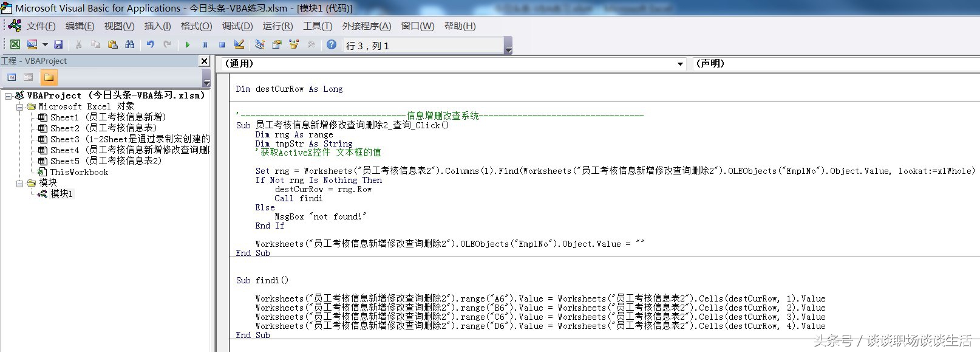Viewport: 980px width, 352px height.
Task: Open the 运行(R) menu
Action: pos(277,26)
